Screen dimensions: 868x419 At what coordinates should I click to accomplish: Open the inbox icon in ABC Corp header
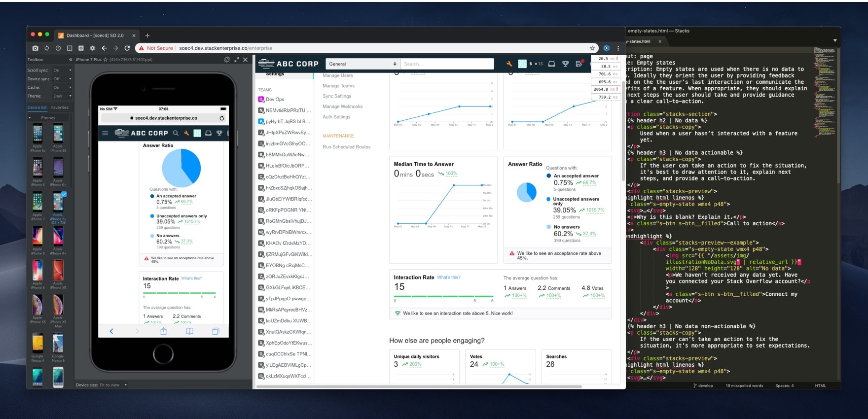coord(552,64)
